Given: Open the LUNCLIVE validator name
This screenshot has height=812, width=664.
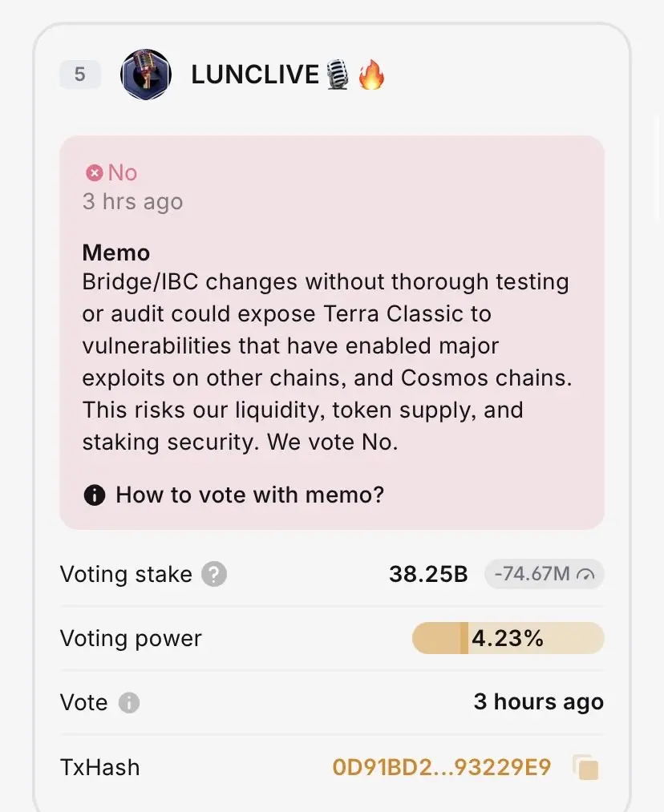Looking at the screenshot, I should coord(255,75).
